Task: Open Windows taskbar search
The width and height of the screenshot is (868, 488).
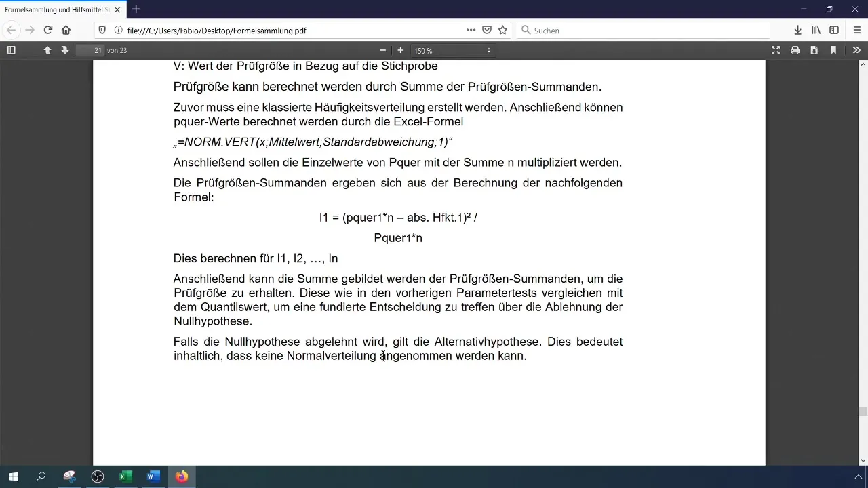Action: pos(41,476)
